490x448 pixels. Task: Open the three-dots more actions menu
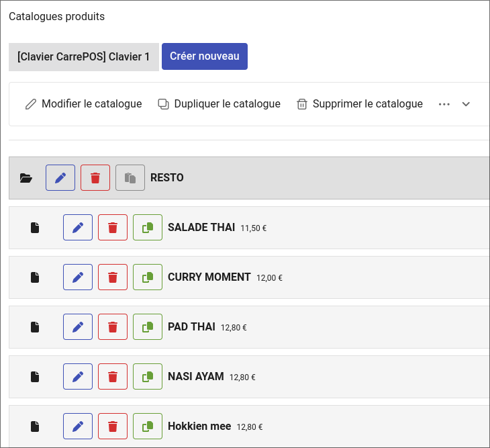444,104
